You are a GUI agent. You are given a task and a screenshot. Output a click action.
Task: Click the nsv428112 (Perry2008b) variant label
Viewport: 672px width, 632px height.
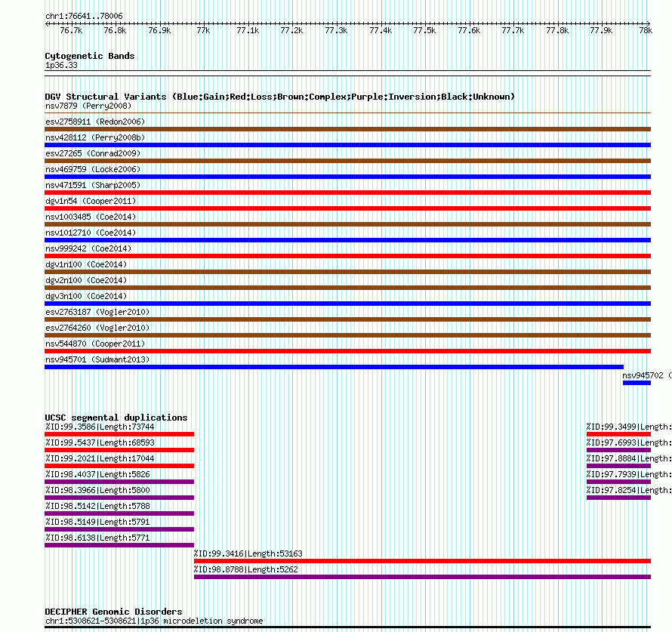click(95, 137)
